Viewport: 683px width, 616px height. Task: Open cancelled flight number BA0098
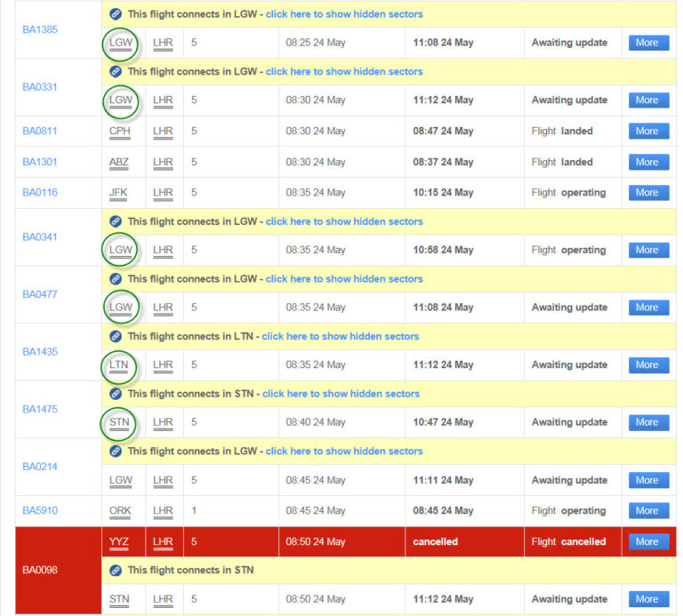40,570
